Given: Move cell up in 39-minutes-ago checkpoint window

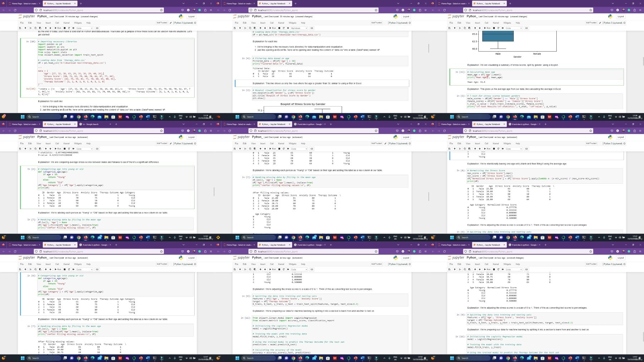Looking at the screenshot, I should (260, 28).
